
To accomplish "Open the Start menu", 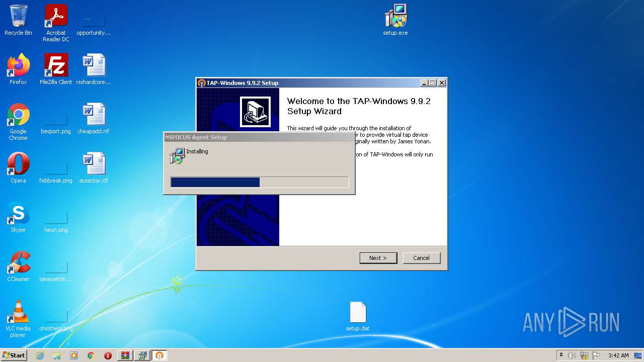I will coord(14,355).
